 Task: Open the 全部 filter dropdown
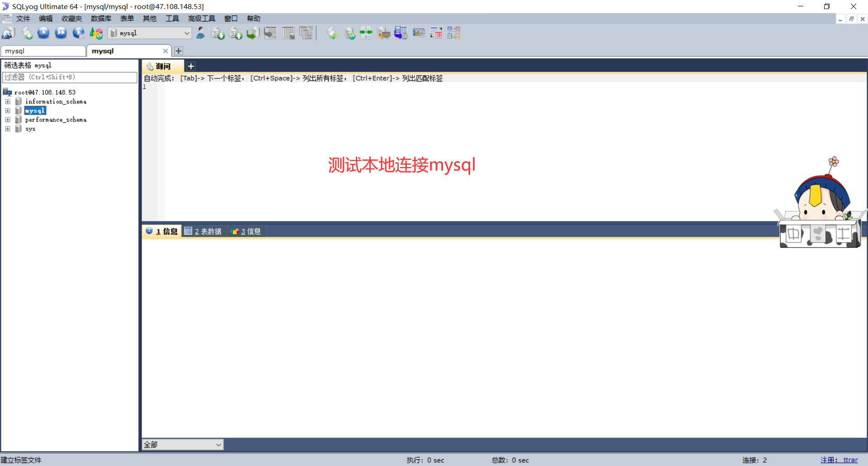pyautogui.click(x=183, y=445)
